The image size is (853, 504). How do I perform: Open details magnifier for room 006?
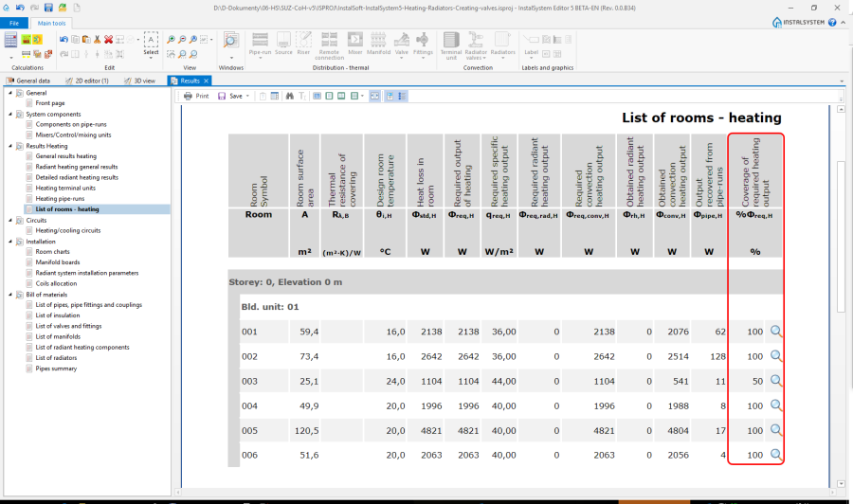(776, 455)
